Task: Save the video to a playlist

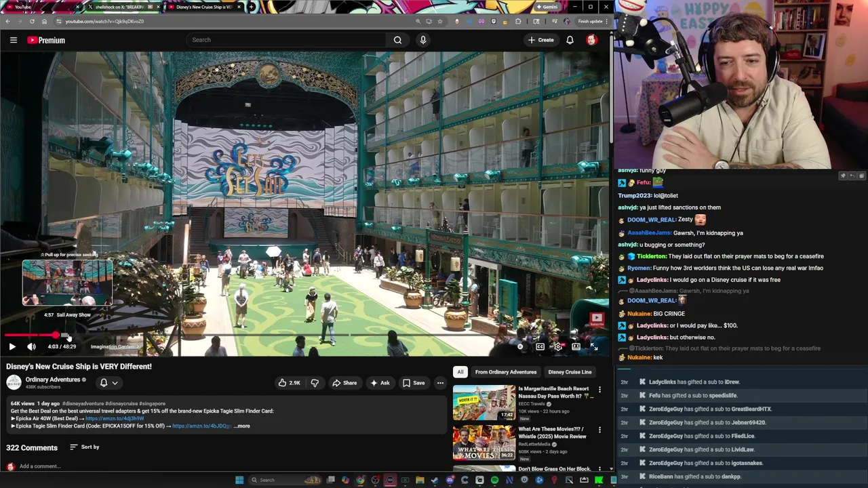Action: (x=414, y=383)
